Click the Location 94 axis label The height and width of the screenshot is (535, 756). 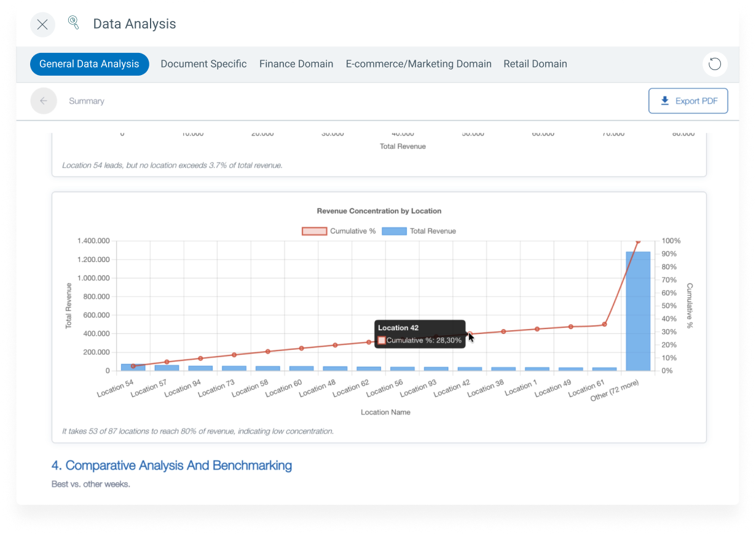point(183,389)
